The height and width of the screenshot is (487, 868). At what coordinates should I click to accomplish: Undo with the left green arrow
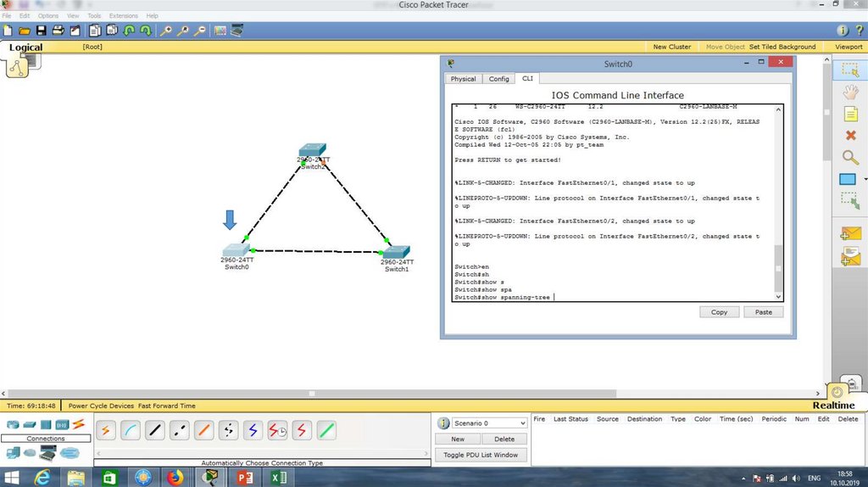coord(129,31)
